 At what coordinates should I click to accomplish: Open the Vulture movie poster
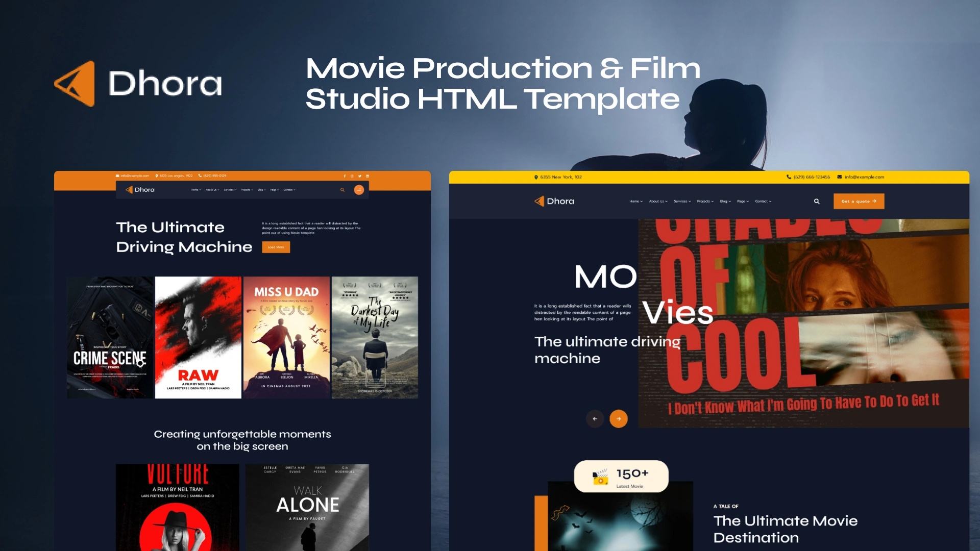(178, 507)
